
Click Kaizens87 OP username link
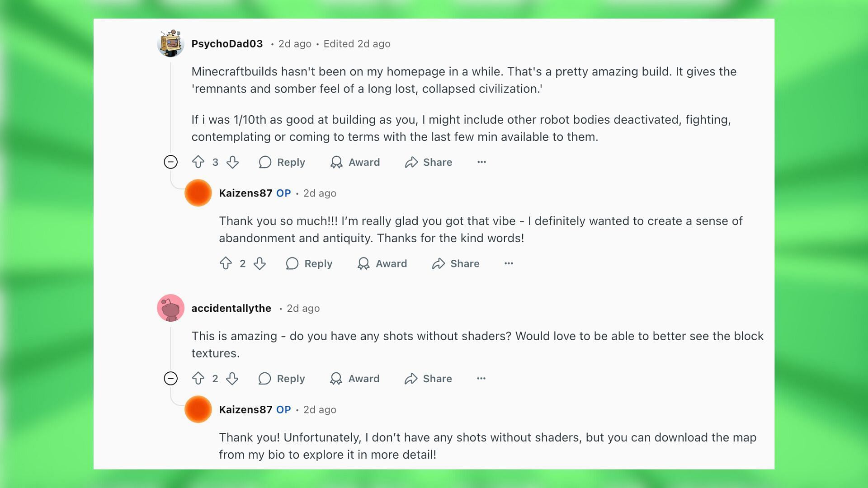click(x=245, y=193)
